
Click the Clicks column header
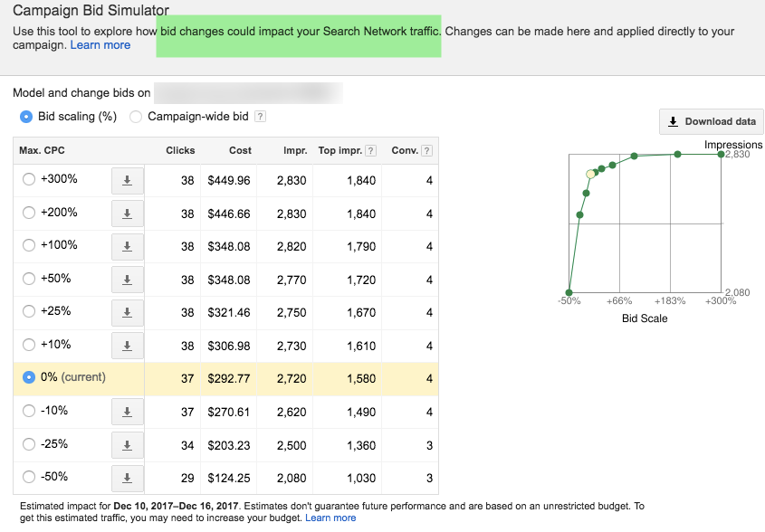tap(180, 150)
